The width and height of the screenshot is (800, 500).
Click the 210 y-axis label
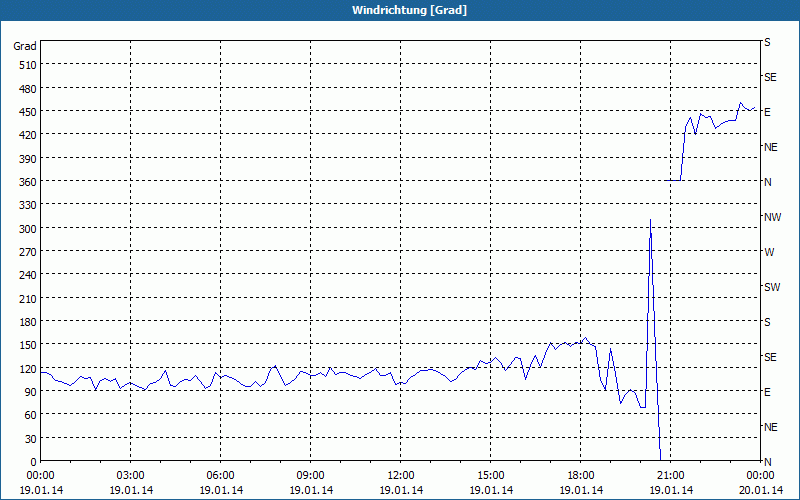tap(28, 299)
